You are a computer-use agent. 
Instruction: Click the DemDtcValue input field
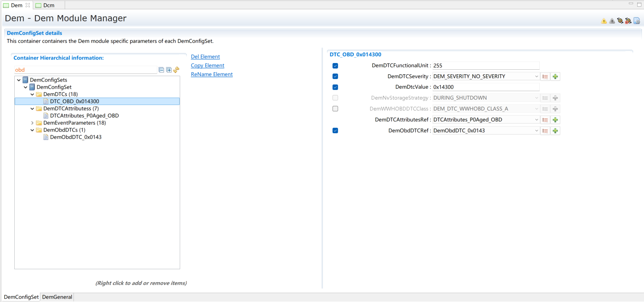[x=486, y=87]
